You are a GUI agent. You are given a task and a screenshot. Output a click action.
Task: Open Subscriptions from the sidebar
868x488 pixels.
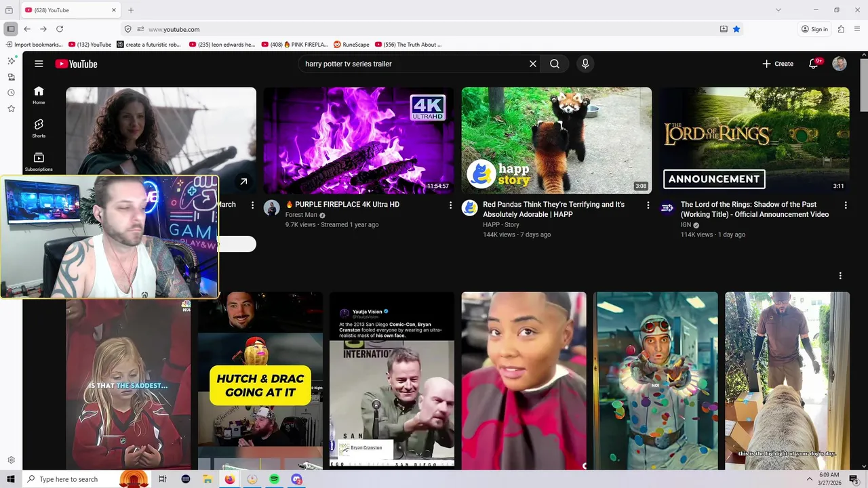click(x=39, y=161)
